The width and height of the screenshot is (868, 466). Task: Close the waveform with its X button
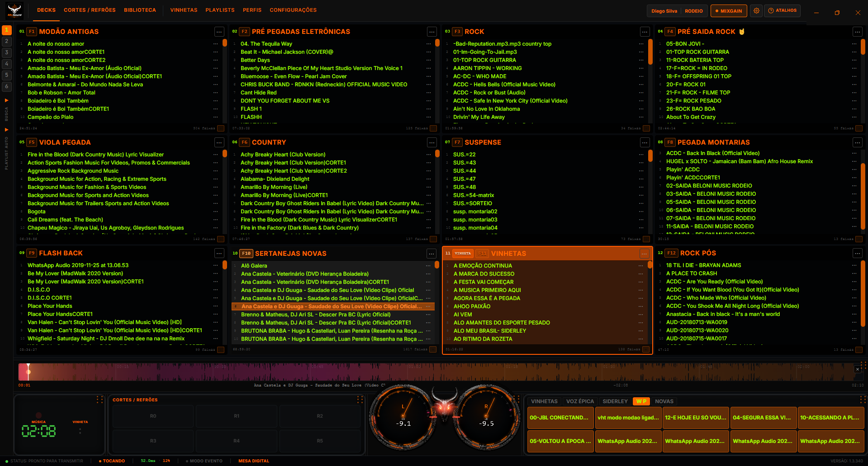tap(858, 369)
